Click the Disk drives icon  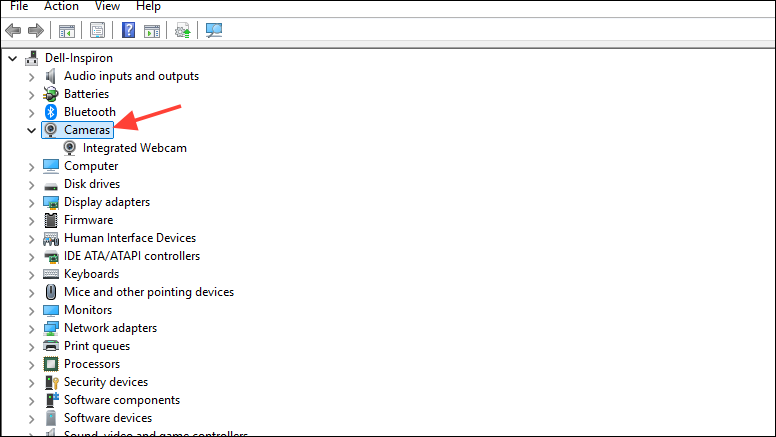coord(50,186)
